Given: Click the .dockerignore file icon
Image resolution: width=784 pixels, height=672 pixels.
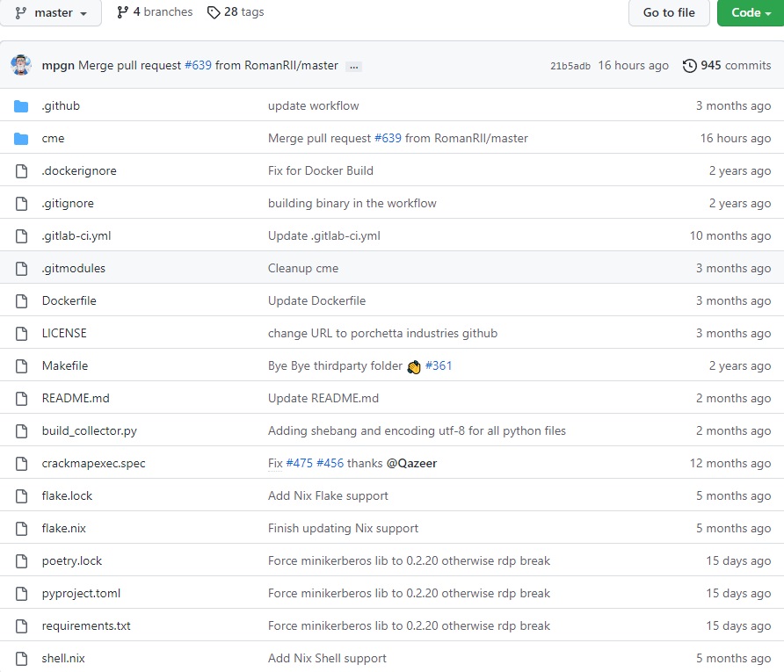Looking at the screenshot, I should click(21, 171).
